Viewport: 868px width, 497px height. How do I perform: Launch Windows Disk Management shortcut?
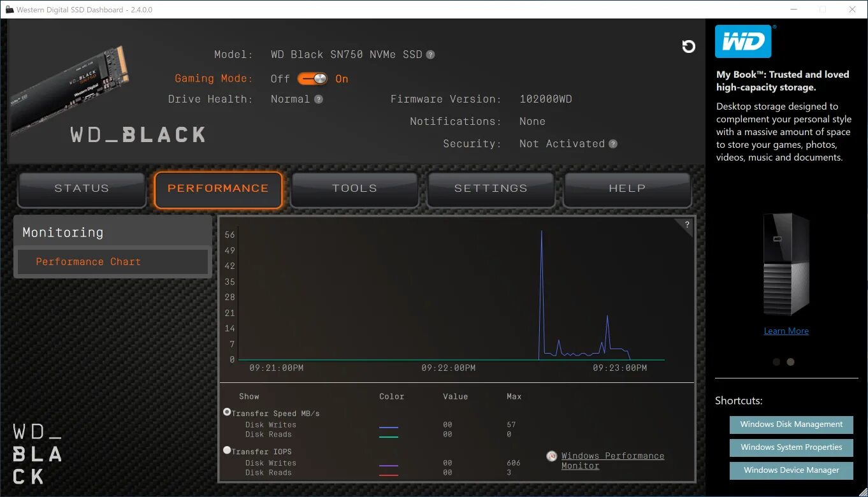[x=791, y=424]
